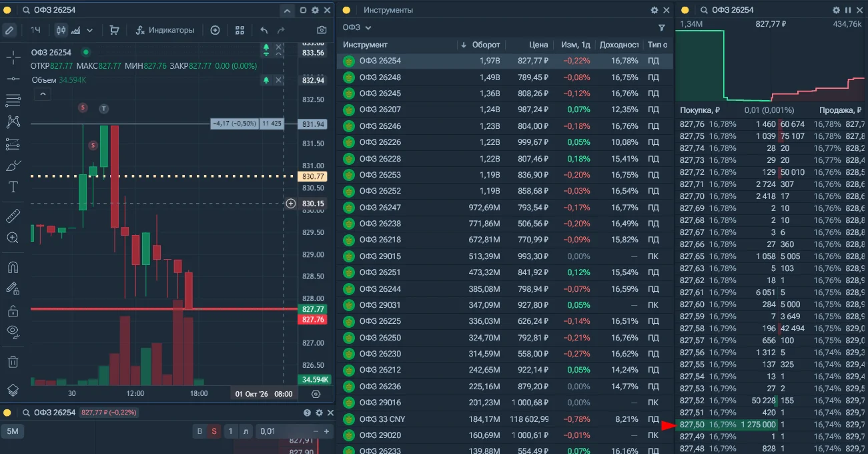Open the shopping cart trading icon
868x454 pixels.
(x=114, y=30)
